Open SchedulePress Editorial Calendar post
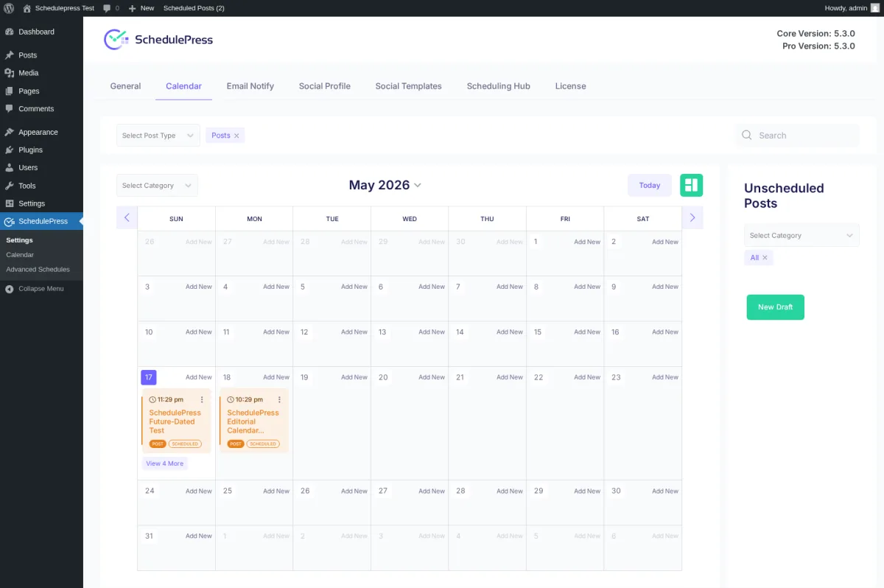Viewport: 884px width, 588px height. (253, 421)
